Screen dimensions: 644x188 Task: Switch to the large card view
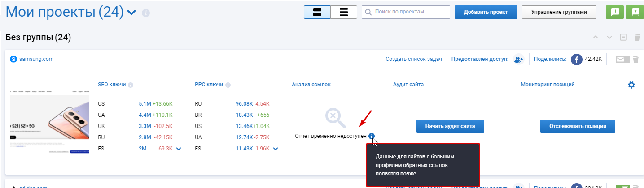[x=317, y=12]
